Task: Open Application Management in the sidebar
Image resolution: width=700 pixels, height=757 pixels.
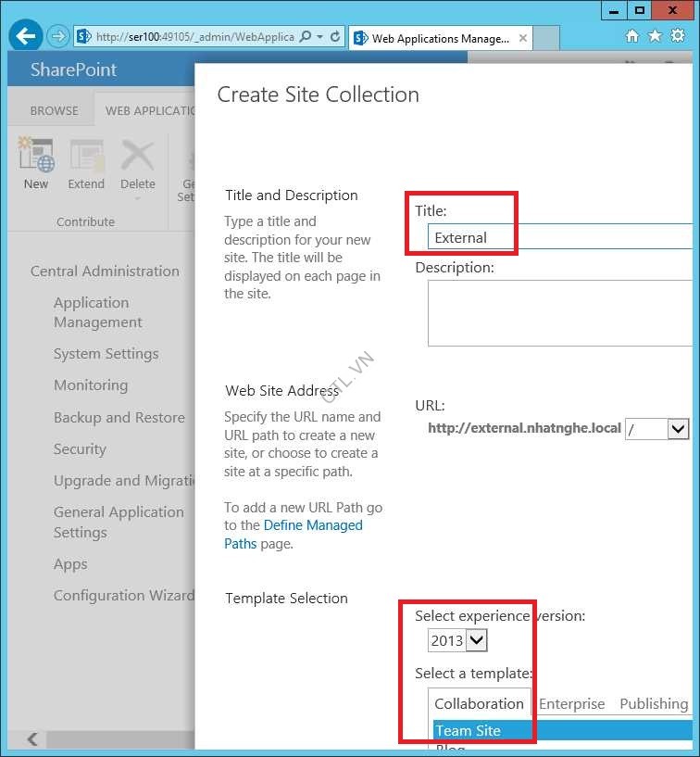Action: tap(97, 312)
